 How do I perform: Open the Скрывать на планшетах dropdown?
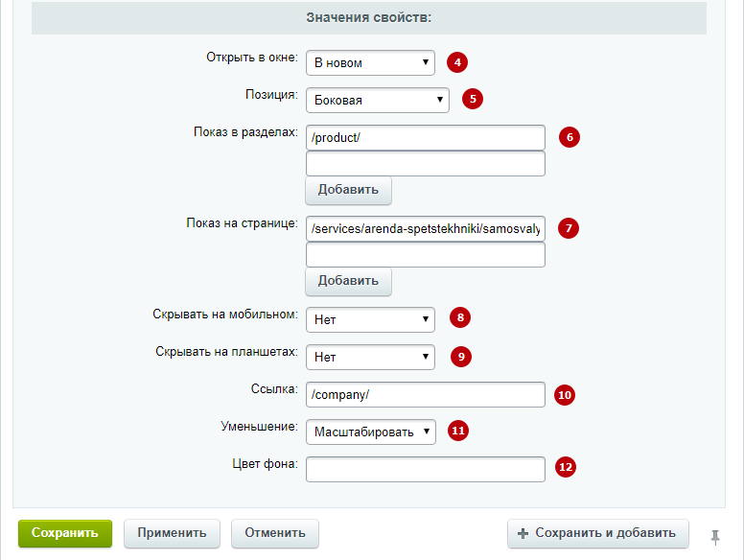[x=371, y=357]
